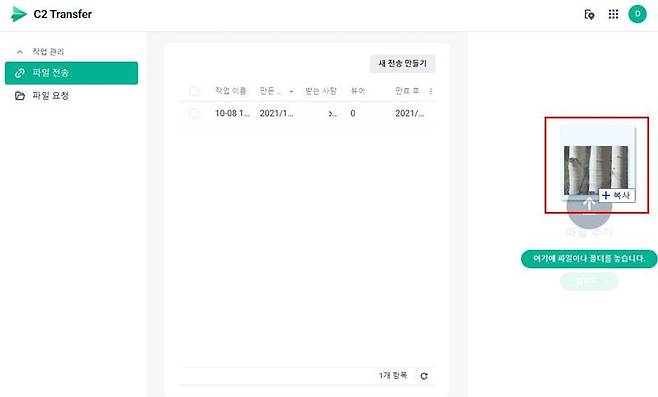Sort by the 뷰어 column header
The width and height of the screenshot is (658, 397).
point(358,91)
